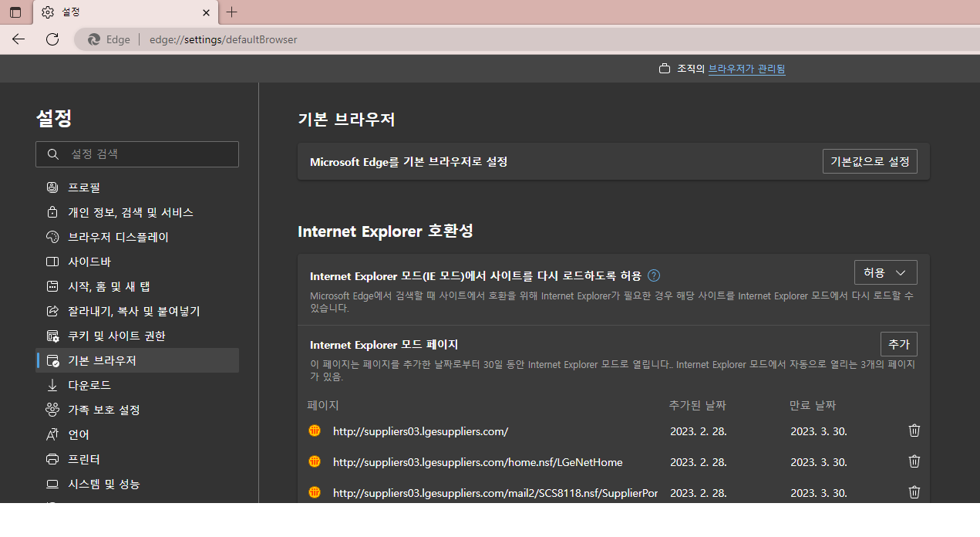Close the 설정 tab
This screenshot has height=537, width=980.
[x=206, y=12]
